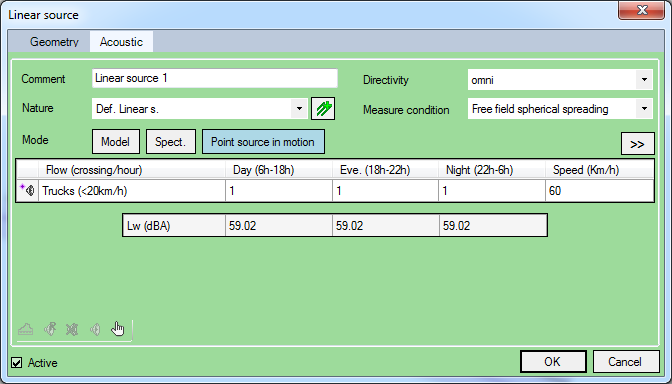Click the Eve. flow cell for Trucks
Image resolution: width=672 pixels, height=384 pixels.
point(385,191)
